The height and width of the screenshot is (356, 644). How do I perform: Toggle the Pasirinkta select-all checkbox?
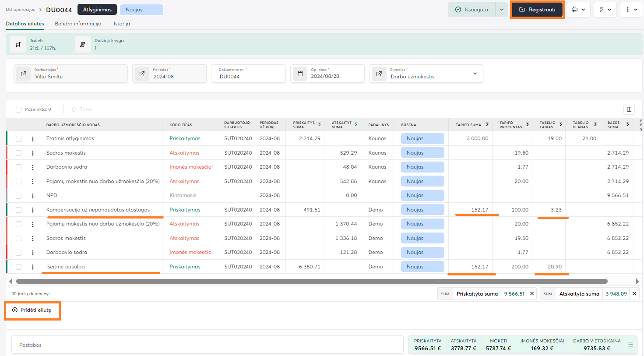pos(19,109)
